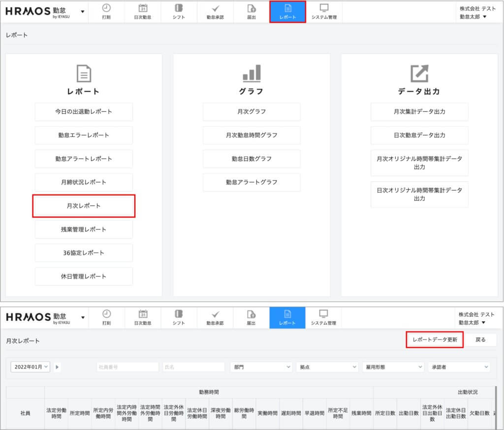
Task: Open the highlighted レポート tab in the top navigation
Action: pyautogui.click(x=287, y=12)
